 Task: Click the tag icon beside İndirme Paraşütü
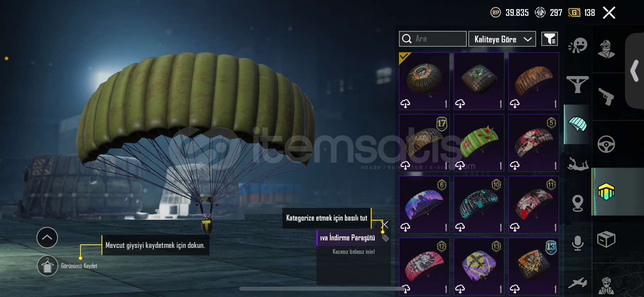tap(385, 238)
